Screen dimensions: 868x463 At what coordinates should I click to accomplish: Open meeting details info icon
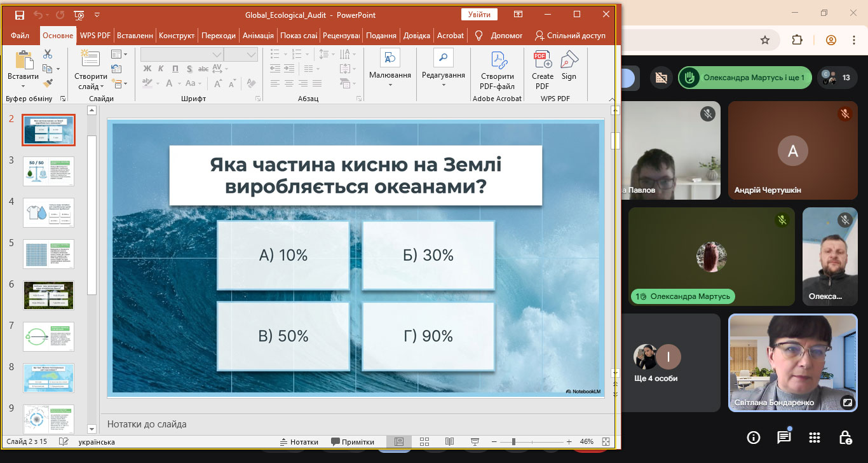click(x=754, y=437)
